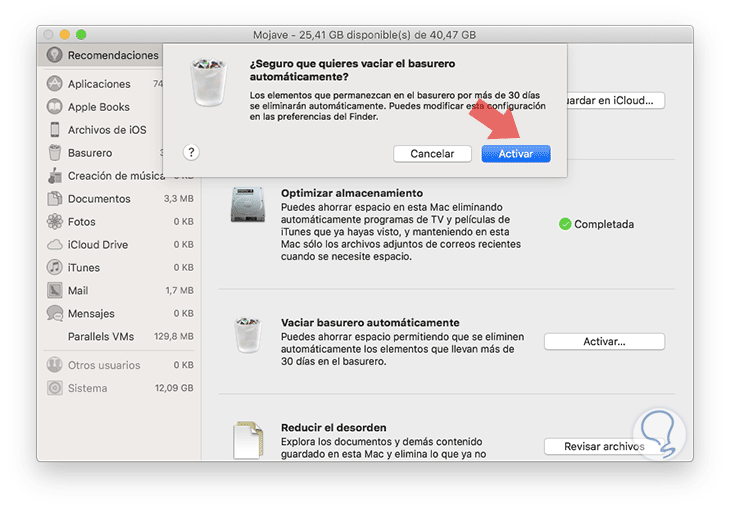Click the Archivos de iOS phone icon

coord(54,129)
